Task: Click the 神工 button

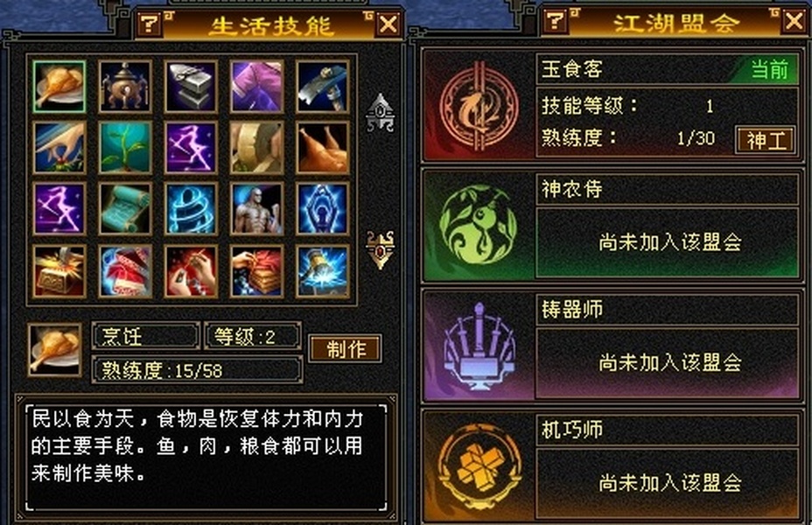Action: tap(766, 140)
